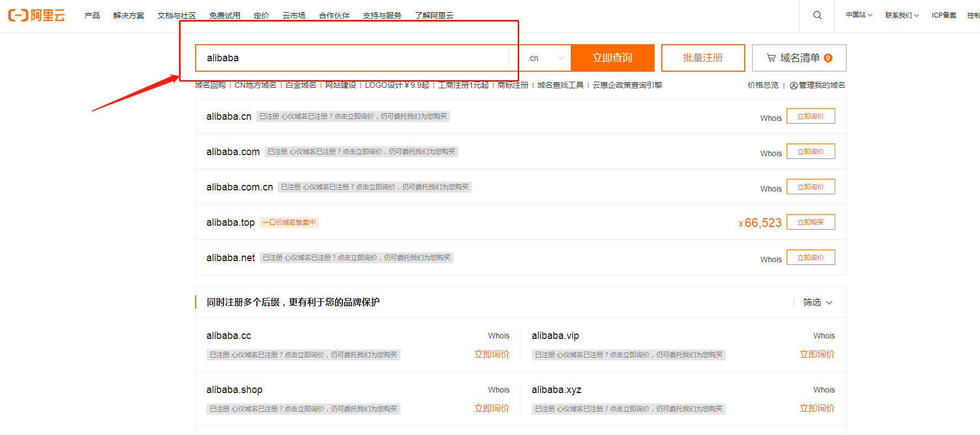Open the 免费试用 menu item
The height and width of the screenshot is (435, 980).
[225, 15]
